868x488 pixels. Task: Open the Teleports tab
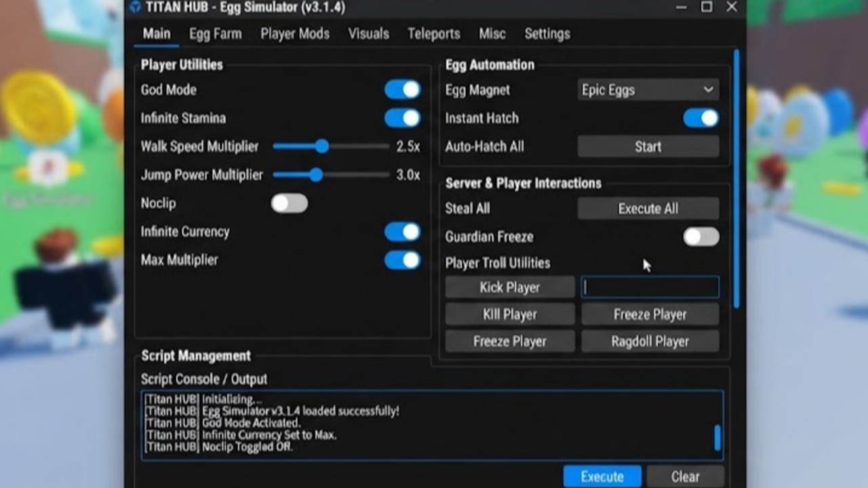point(434,34)
